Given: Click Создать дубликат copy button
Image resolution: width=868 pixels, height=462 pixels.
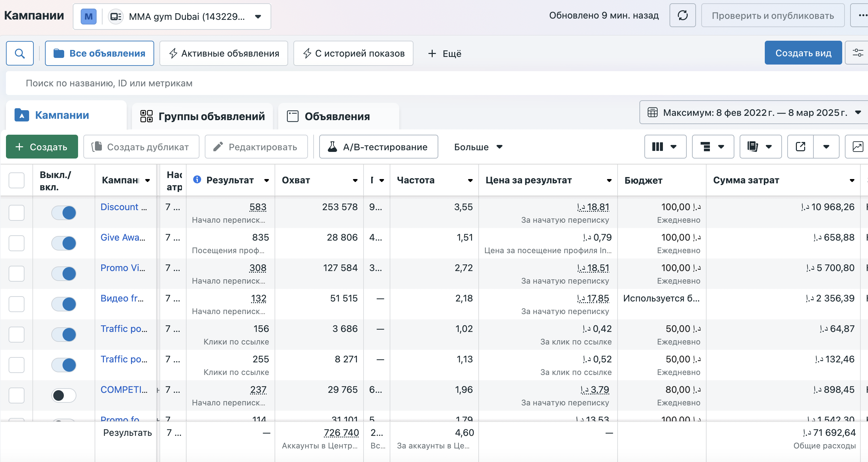Looking at the screenshot, I should click(141, 147).
